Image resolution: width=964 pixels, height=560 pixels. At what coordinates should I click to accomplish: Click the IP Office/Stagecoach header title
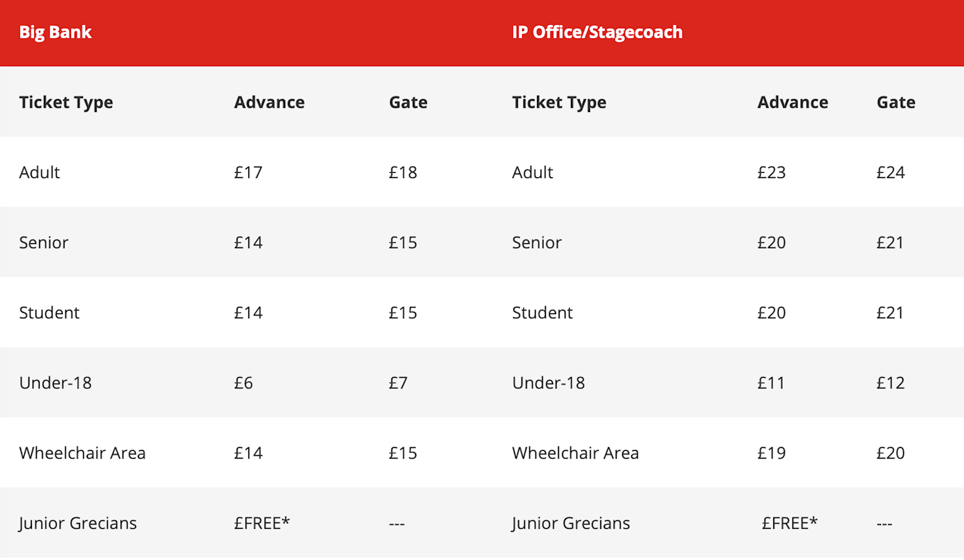point(597,33)
